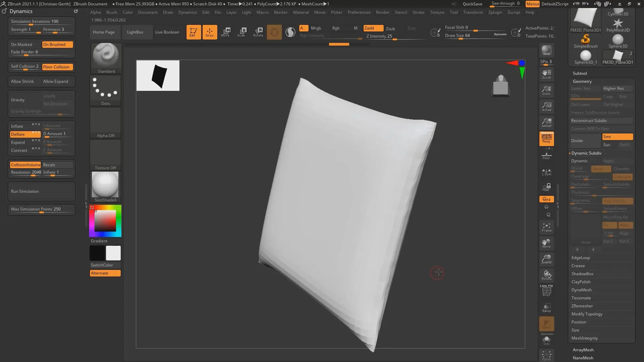
Task: Adjust the Draw Size slider
Action: [476, 36]
